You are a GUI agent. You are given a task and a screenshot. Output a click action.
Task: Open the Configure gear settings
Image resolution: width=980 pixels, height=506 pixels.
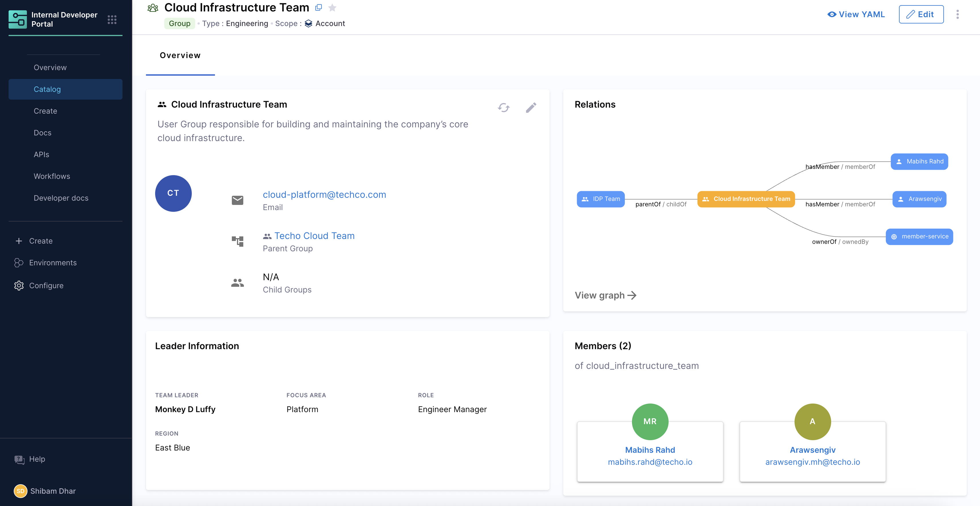pyautogui.click(x=19, y=286)
